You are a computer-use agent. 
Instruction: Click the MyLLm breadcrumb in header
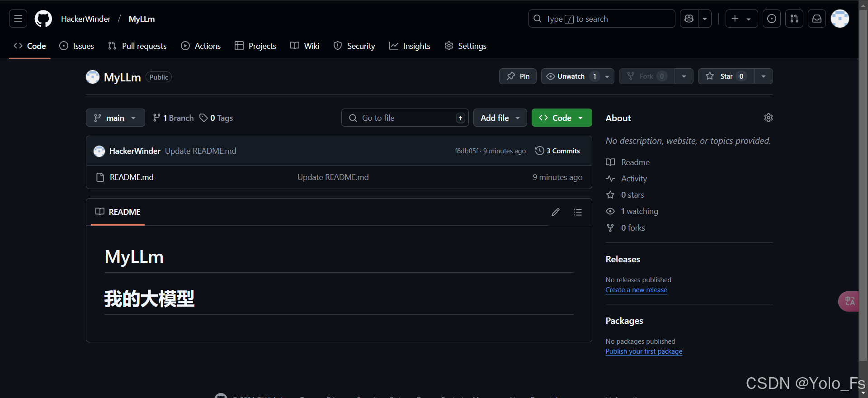[142, 19]
